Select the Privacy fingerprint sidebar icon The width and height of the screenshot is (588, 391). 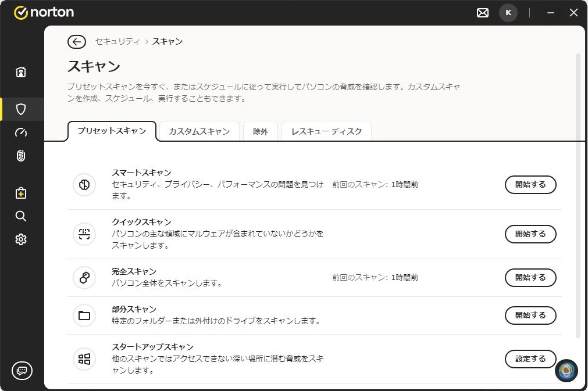[x=21, y=156]
